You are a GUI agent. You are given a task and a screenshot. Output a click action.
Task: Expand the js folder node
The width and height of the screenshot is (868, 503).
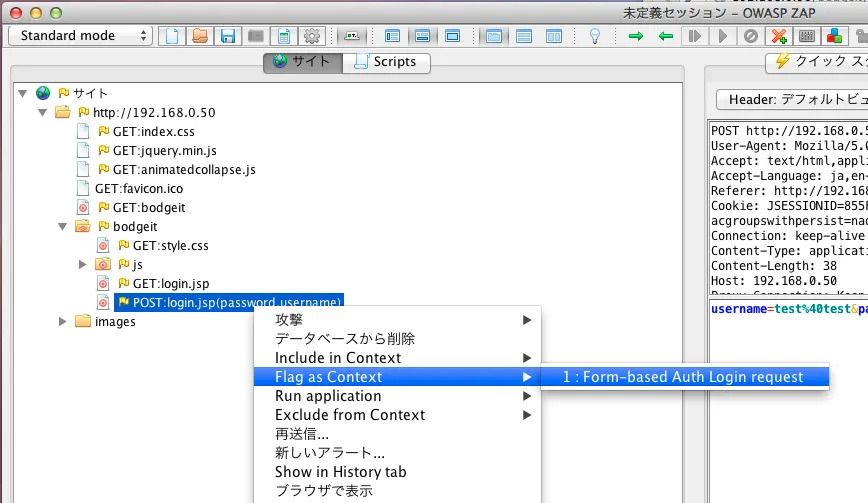82,265
